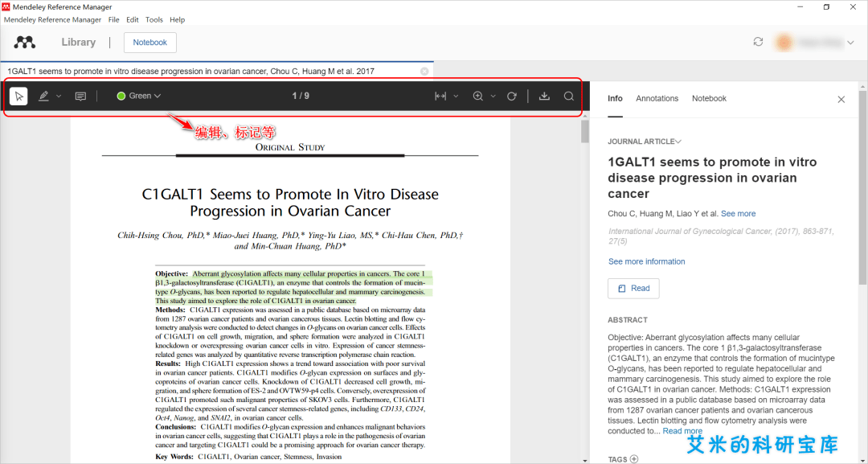868x464 pixels.
Task: Click the fit-to-width page icon
Action: pos(440,96)
